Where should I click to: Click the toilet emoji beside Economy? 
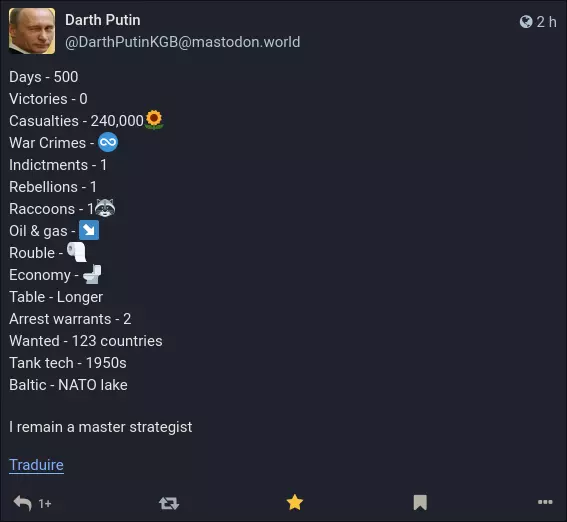click(92, 274)
